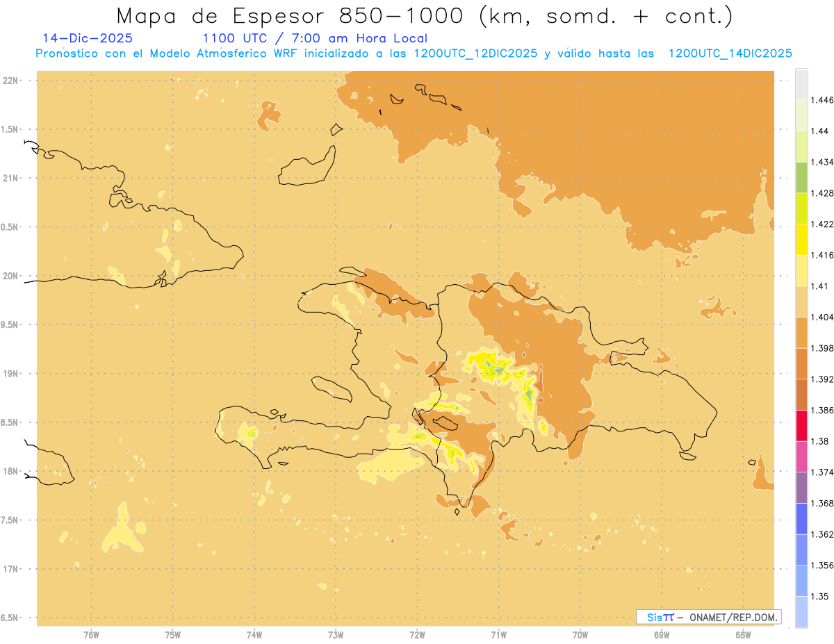This screenshot has height=644, width=834.
Task: Click the '75W' longitude axis label
Action: (173, 635)
